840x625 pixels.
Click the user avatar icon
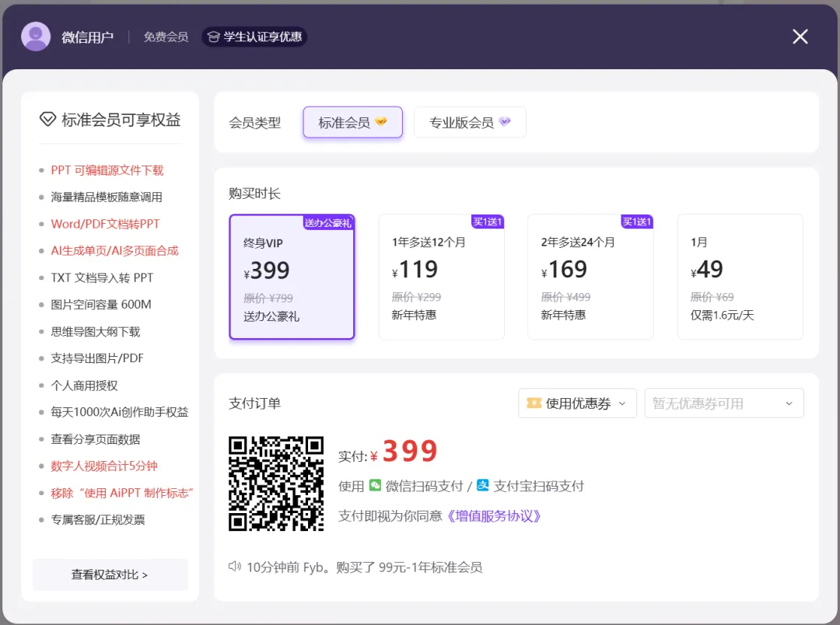[x=36, y=37]
